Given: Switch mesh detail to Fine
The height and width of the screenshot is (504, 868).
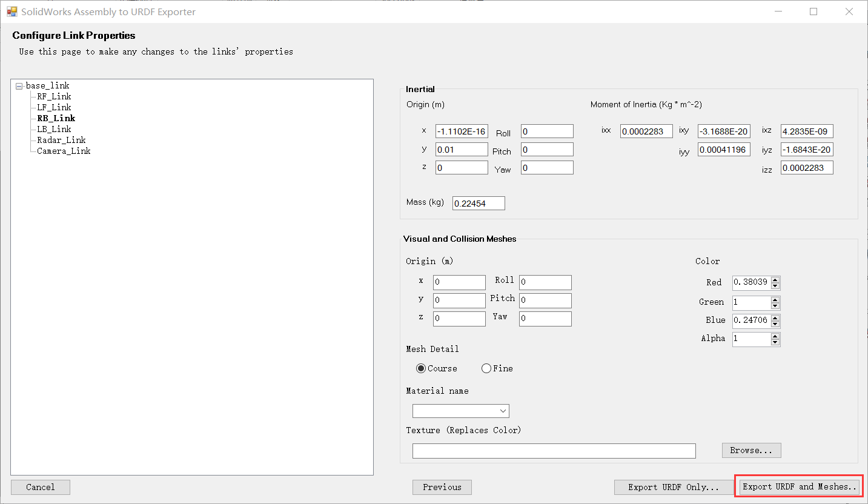Looking at the screenshot, I should [x=486, y=368].
